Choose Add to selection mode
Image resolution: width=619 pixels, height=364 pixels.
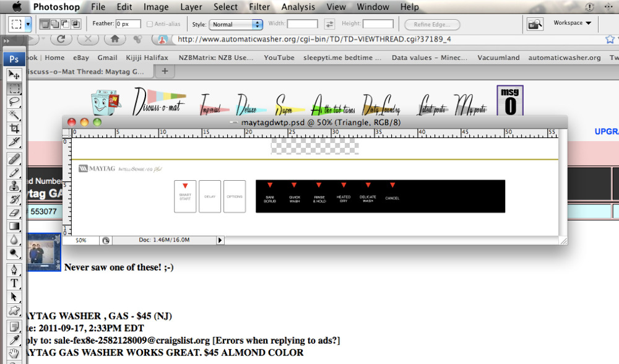click(55, 24)
